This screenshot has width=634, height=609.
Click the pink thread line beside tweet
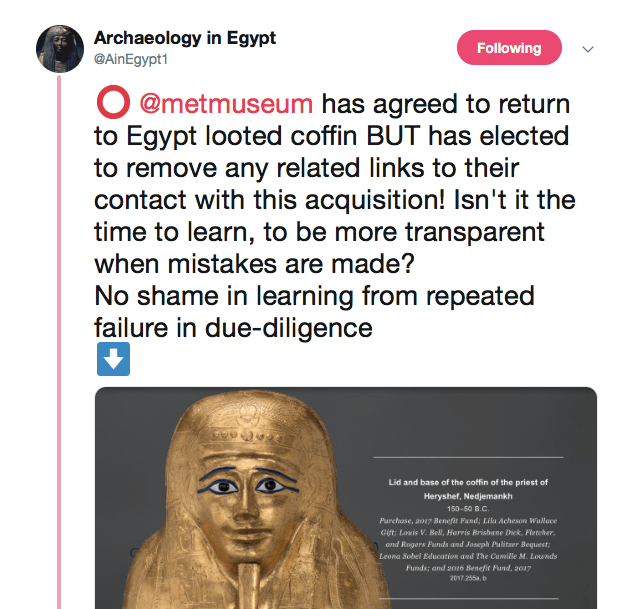point(59,342)
